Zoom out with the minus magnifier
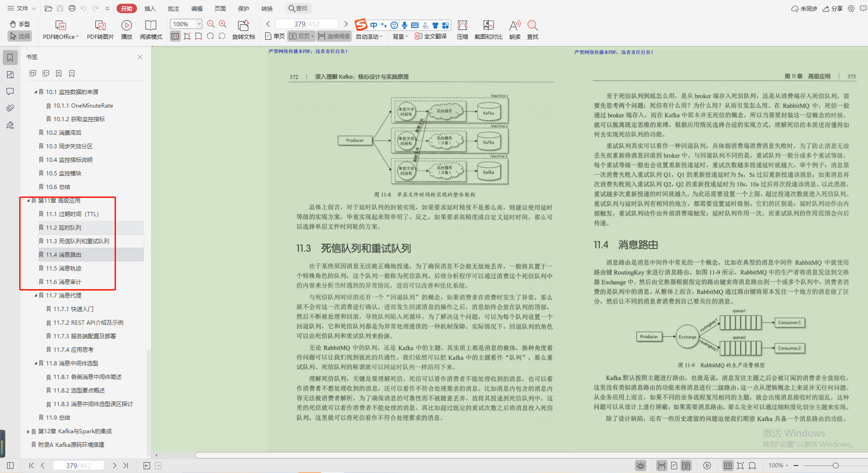Image resolution: width=868 pixels, height=473 pixels. (x=211, y=24)
